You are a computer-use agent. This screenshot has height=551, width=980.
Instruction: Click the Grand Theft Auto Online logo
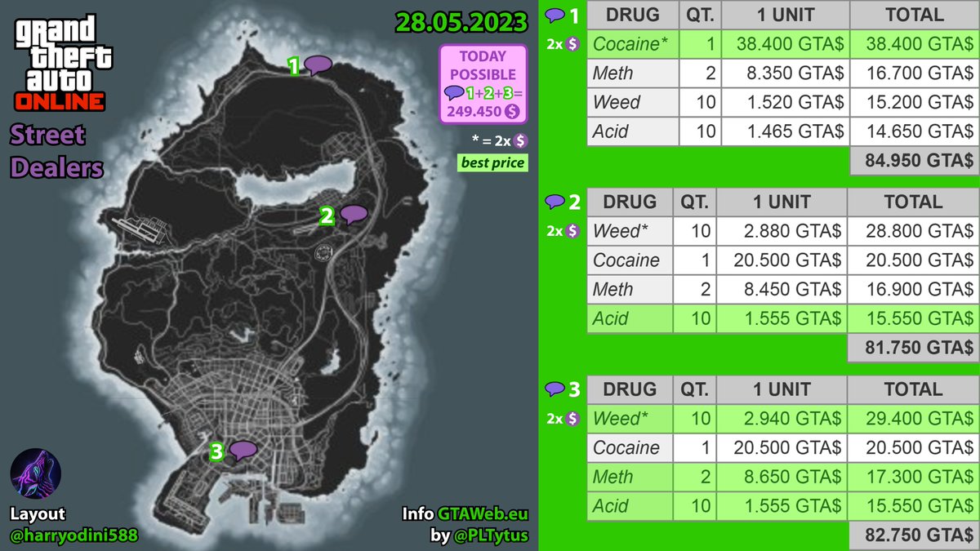click(61, 64)
